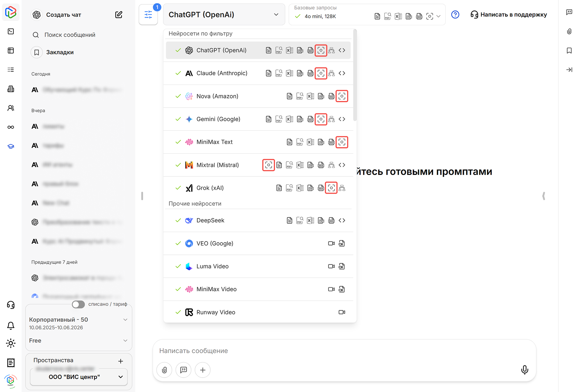Viewport: 580px width, 392px height.
Task: Click the paperclip icon in right sidebar
Action: click(x=569, y=31)
